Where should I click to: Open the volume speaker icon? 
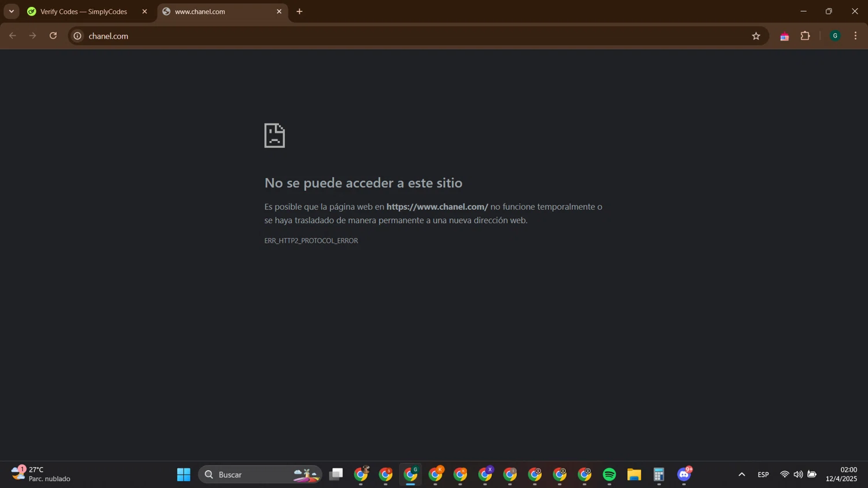(798, 475)
